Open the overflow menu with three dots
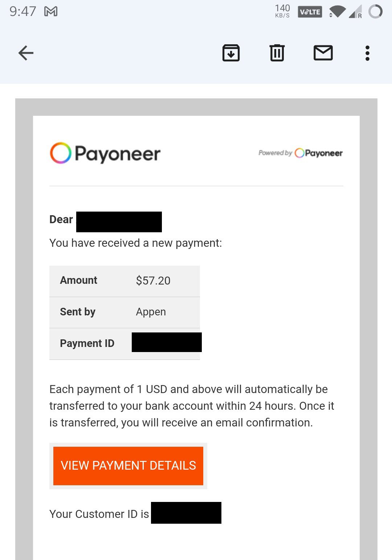Viewport: 392px width, 560px height. click(367, 53)
